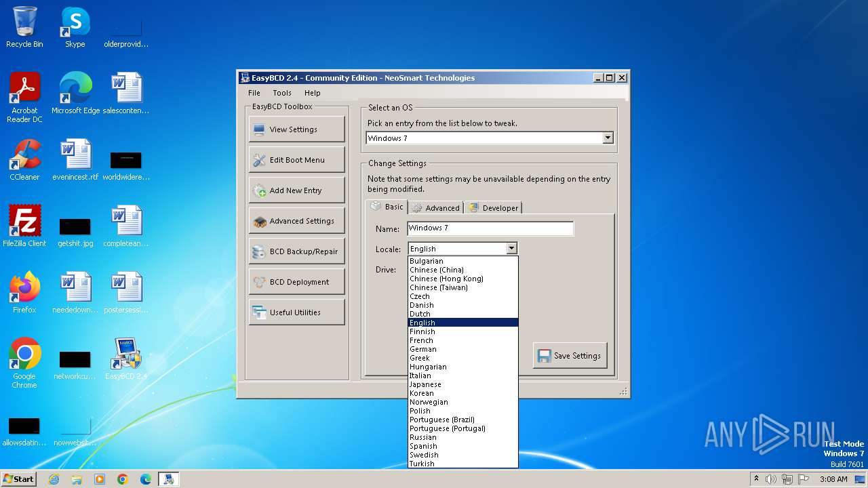Select Czech from the locale list

point(463,296)
